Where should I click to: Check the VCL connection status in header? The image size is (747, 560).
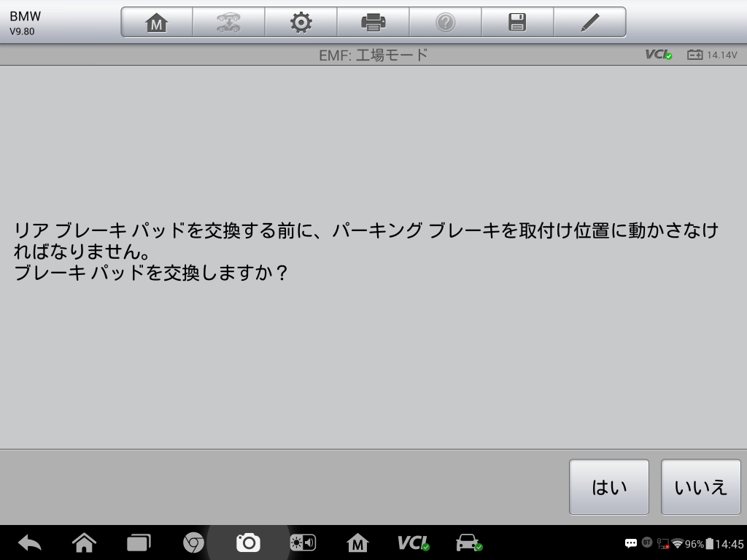tap(659, 55)
